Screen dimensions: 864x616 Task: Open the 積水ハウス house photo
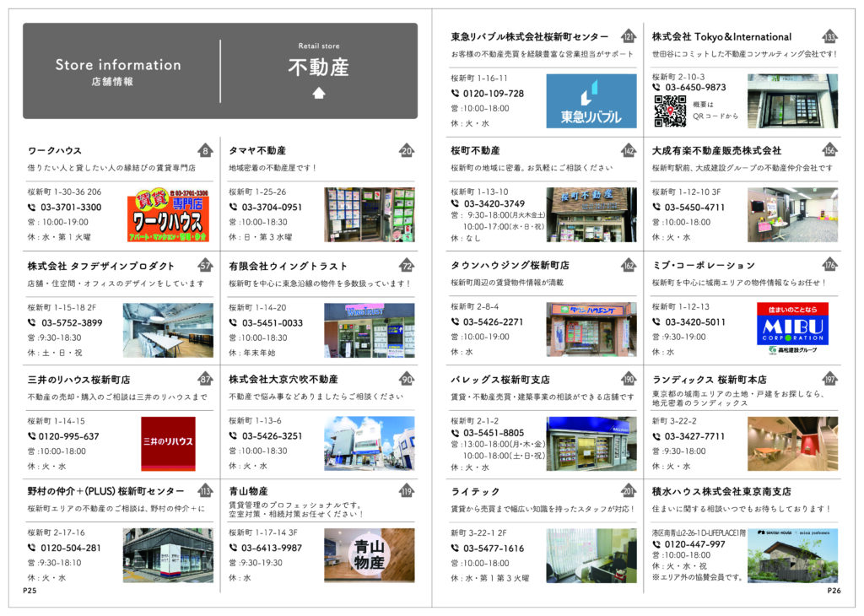pyautogui.click(x=792, y=555)
